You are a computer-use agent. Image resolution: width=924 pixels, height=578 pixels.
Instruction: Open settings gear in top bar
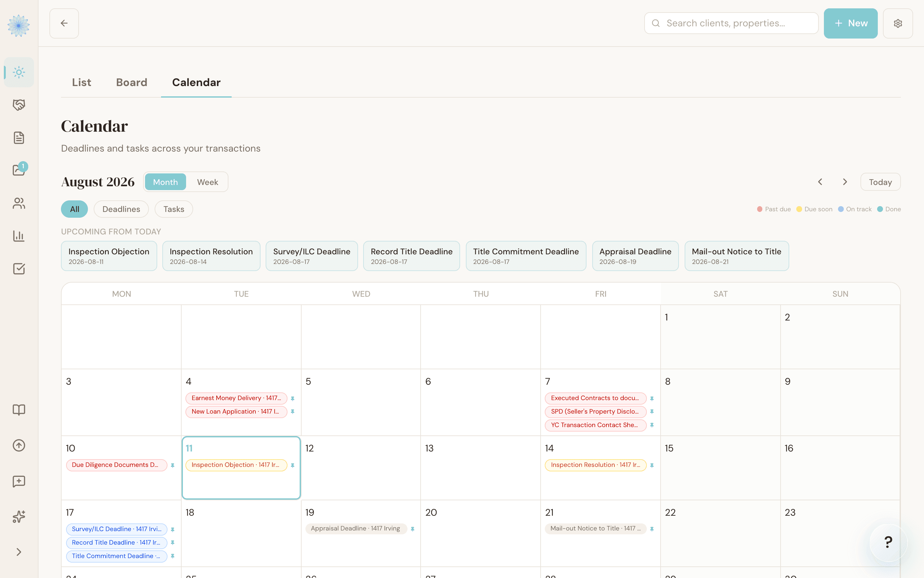[898, 23]
